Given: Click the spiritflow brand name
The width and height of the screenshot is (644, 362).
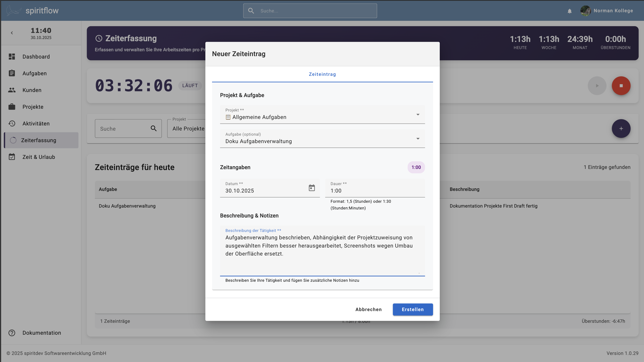Looking at the screenshot, I should (x=42, y=10).
